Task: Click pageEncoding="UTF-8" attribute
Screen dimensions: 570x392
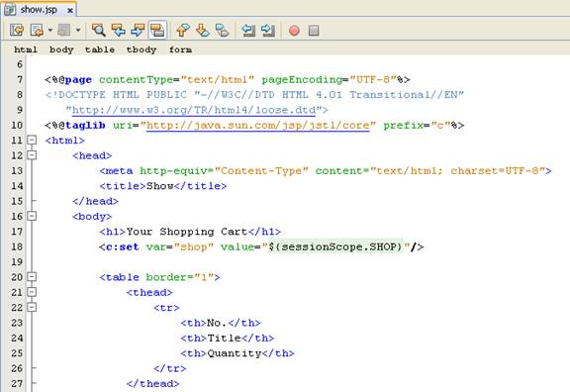Action: (x=329, y=79)
